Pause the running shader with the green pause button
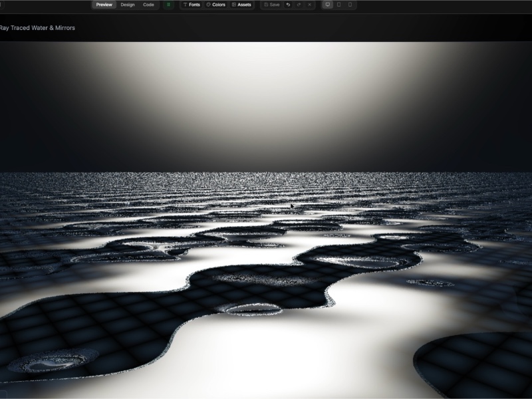Screen dimensions: 532x399 click(170, 5)
